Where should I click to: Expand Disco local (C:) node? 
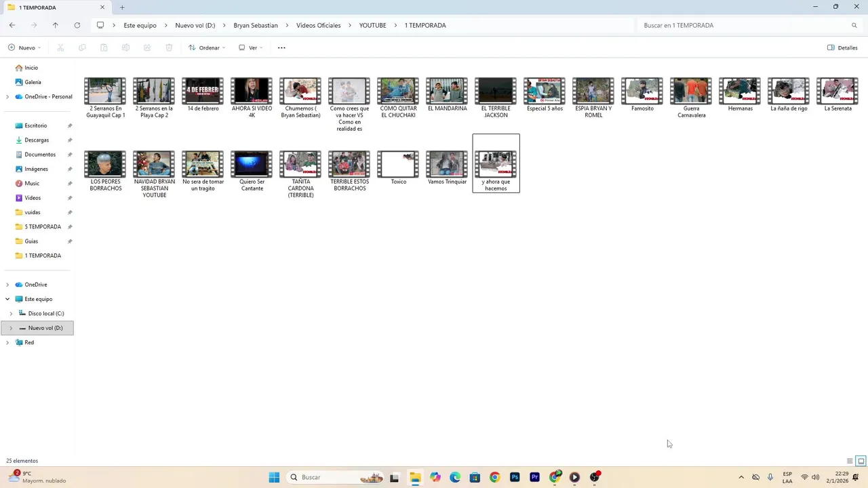11,314
